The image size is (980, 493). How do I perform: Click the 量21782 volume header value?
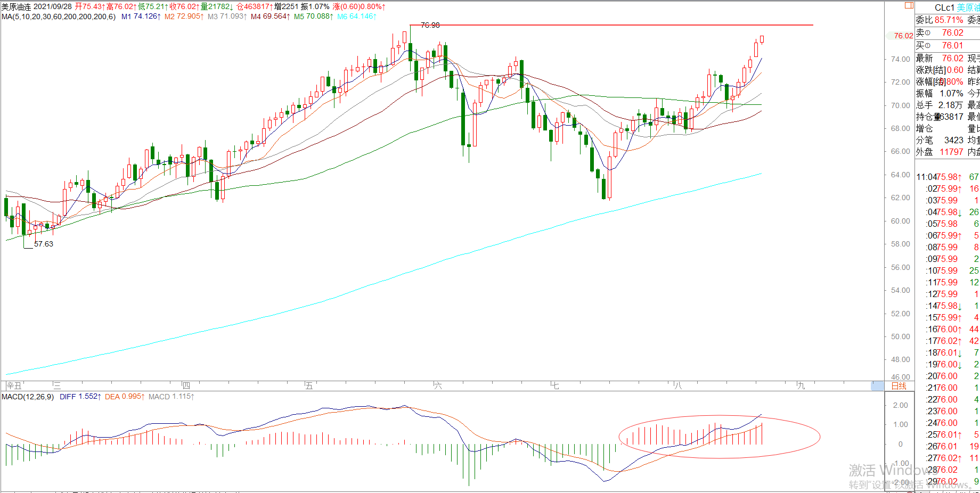217,7
